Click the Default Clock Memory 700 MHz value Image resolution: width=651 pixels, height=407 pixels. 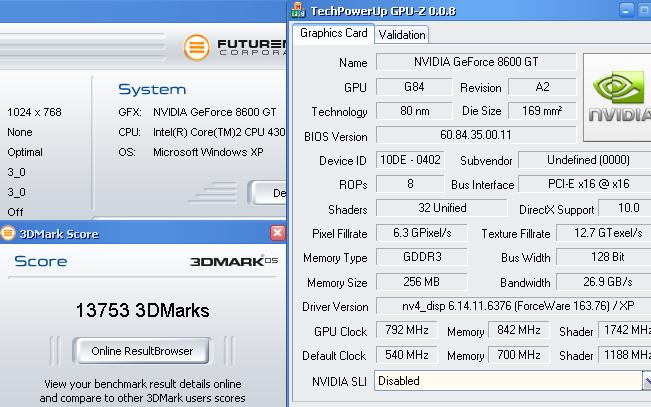click(519, 355)
